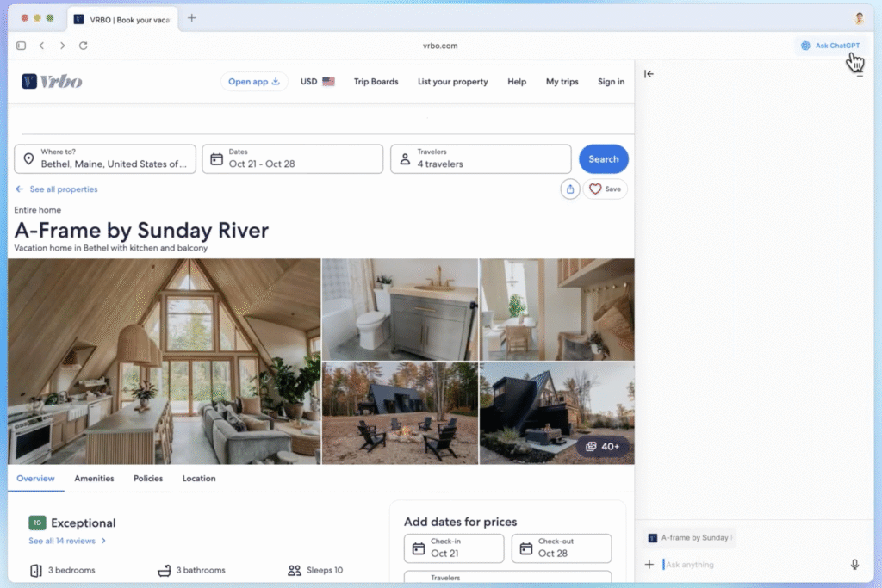The height and width of the screenshot is (588, 882).
Task: Expand the Check-in date field
Action: coord(454,548)
